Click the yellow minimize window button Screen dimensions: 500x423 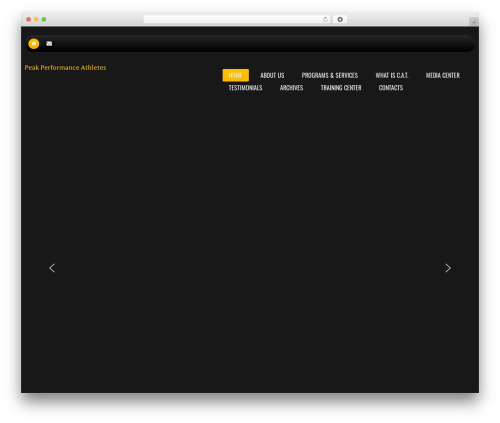coord(36,19)
